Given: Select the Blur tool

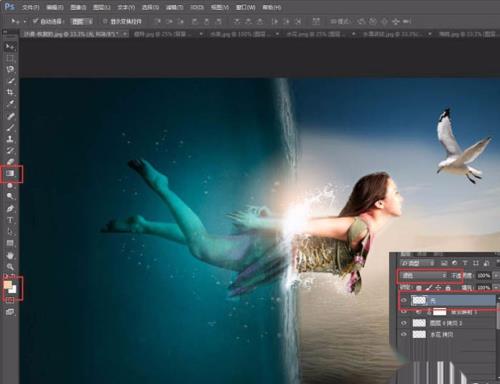Looking at the screenshot, I should (x=10, y=185).
